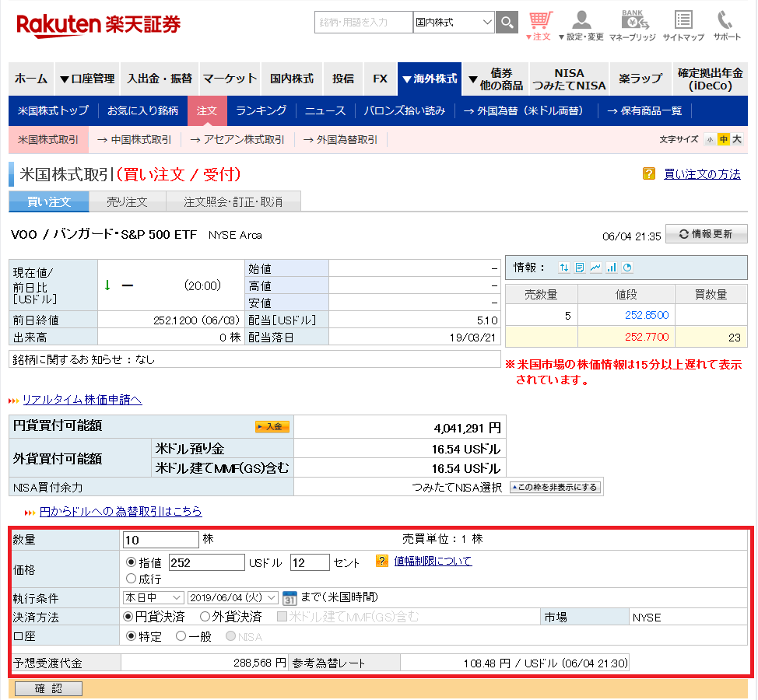Image resolution: width=758 pixels, height=700 pixels.
Task: Open the 2019/06/04 (火) date dropdown
Action: [x=233, y=597]
